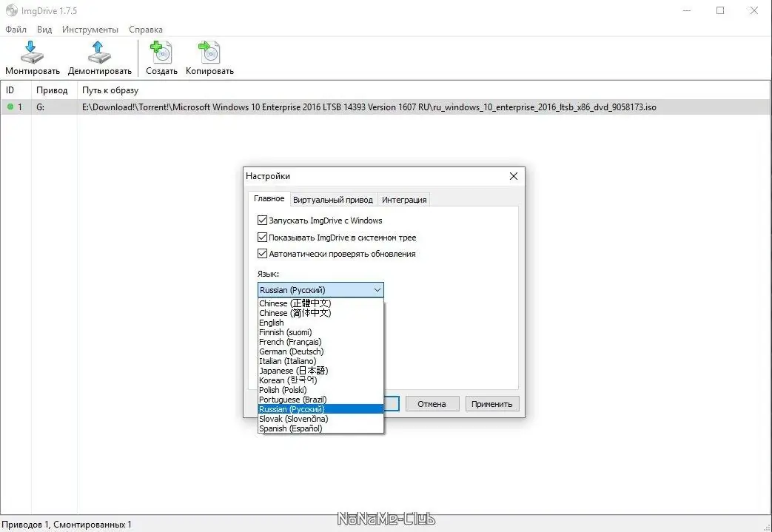Choose Korean (한국어) from the list
The width and height of the screenshot is (772, 532).
tap(320, 380)
